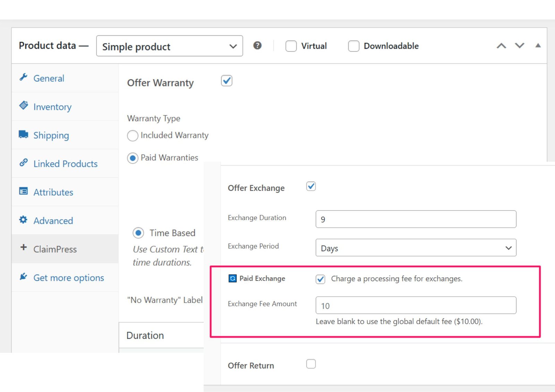Select the General wrench icon

(23, 78)
